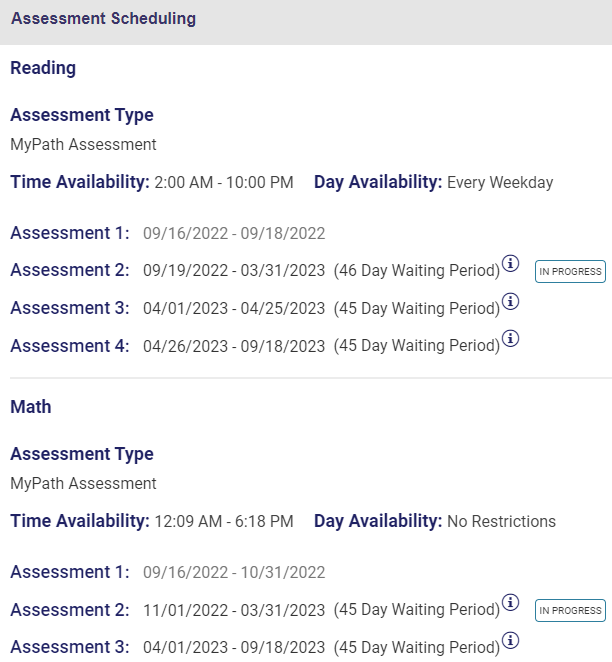Click the Math section heading

click(31, 407)
